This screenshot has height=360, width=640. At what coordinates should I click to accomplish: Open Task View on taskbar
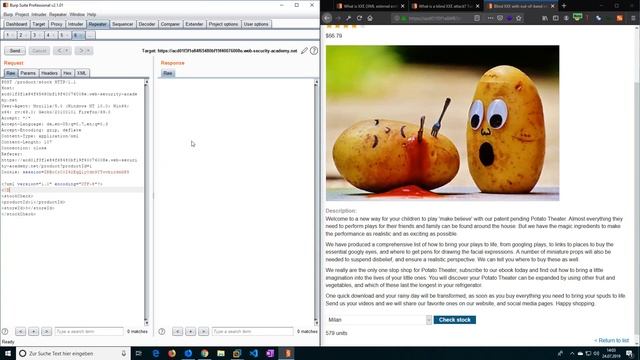[x=138, y=353]
